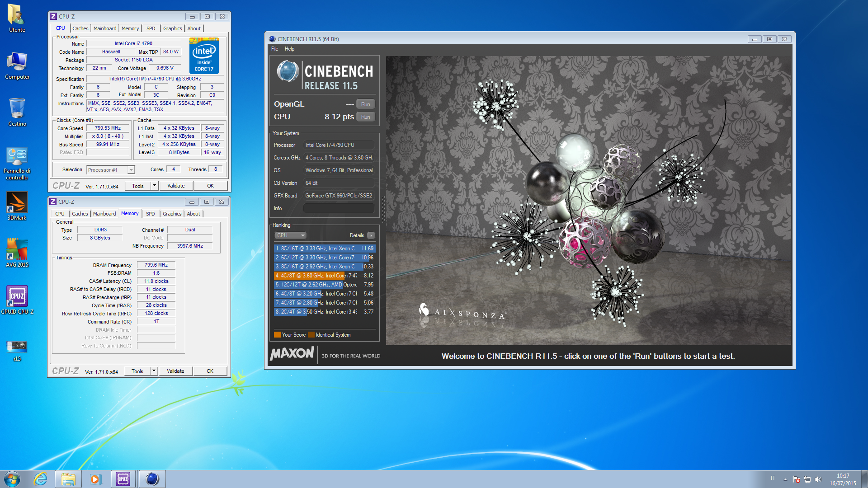Show hidden tray icons arrow
The image size is (868, 488).
[x=785, y=479]
